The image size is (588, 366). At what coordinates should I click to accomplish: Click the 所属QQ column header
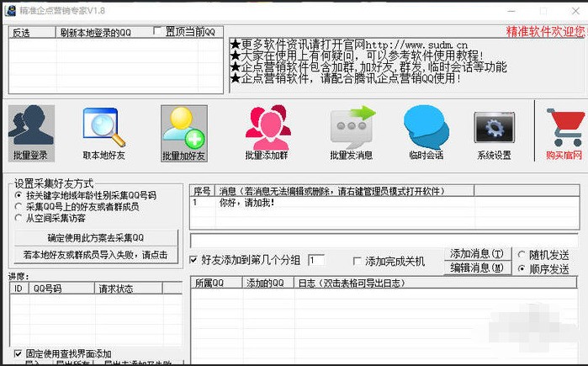[x=216, y=283]
